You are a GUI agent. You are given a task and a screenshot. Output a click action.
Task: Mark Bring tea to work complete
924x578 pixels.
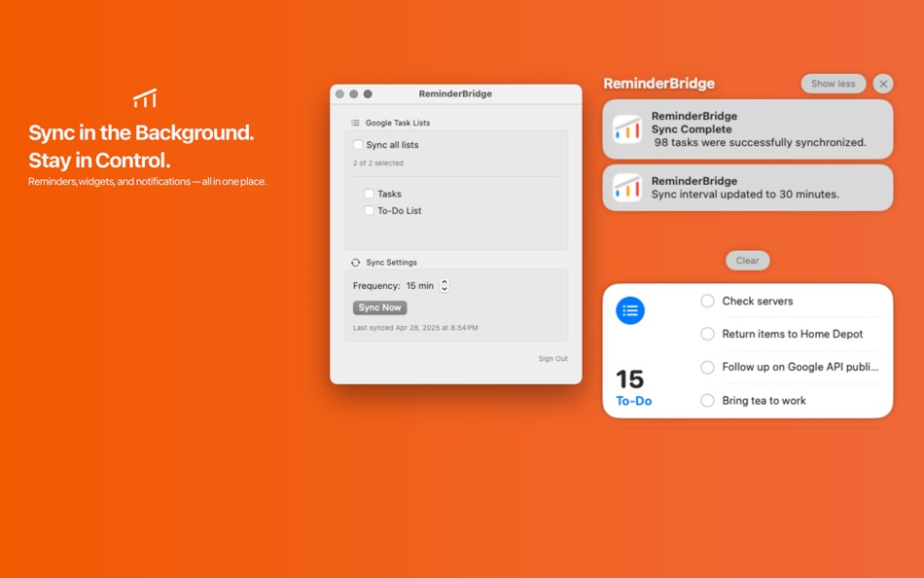[707, 401]
